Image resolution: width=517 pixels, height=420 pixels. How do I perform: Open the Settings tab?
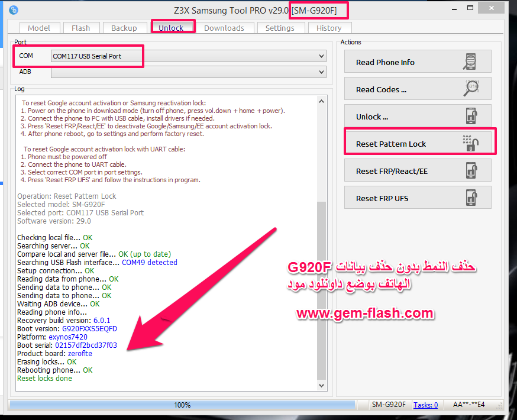[x=280, y=28]
